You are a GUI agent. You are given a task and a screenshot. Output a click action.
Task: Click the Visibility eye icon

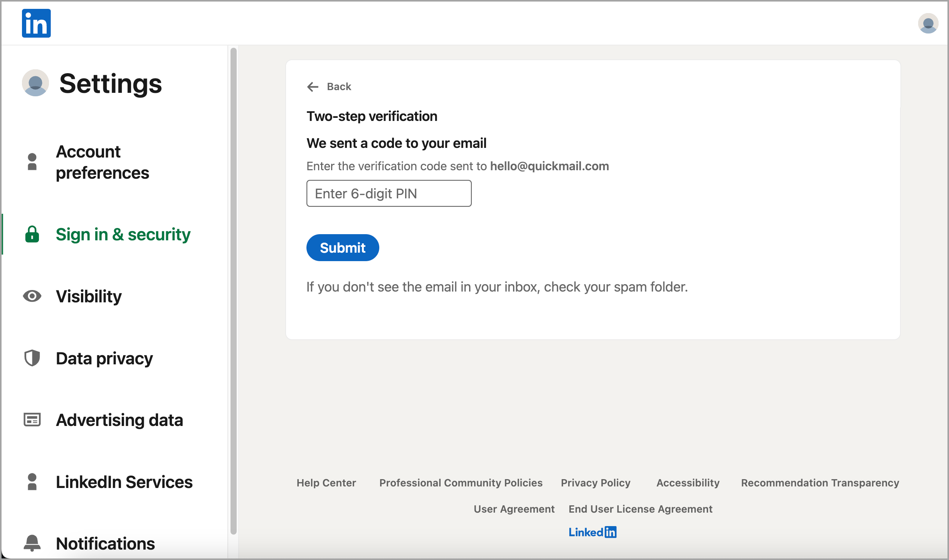click(32, 296)
